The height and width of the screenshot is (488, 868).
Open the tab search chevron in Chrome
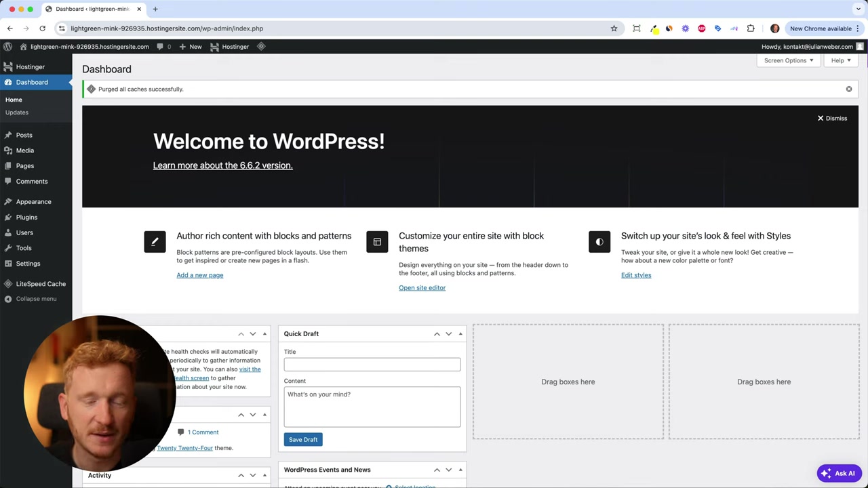pos(859,9)
